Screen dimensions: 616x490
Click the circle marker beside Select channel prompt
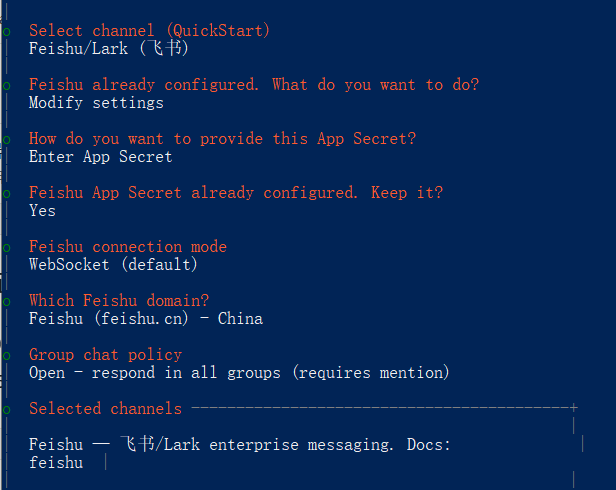(6, 33)
